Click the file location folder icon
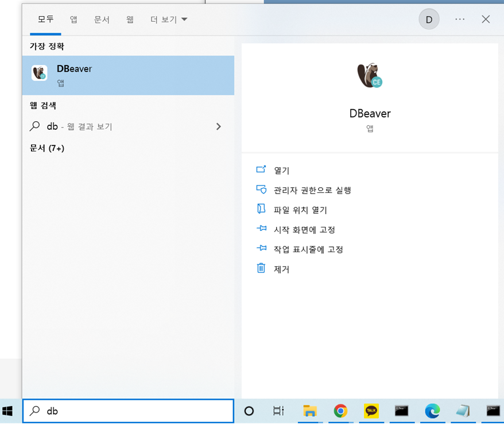Image resolution: width=504 pixels, height=425 pixels. pyautogui.click(x=261, y=208)
